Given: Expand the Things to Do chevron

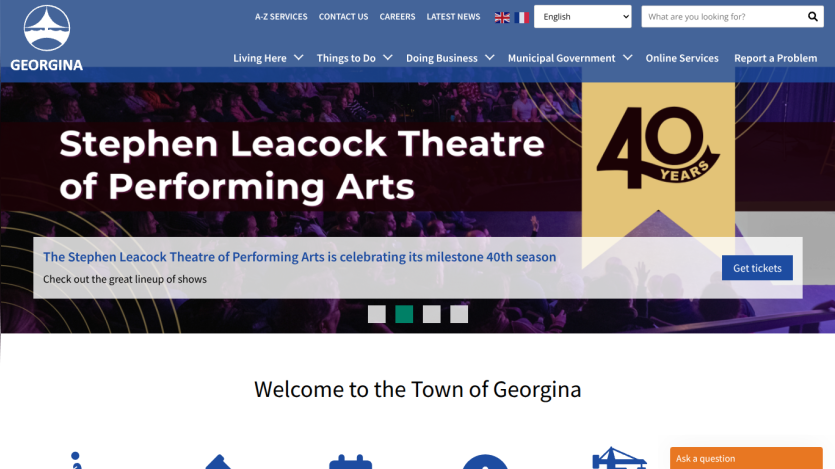Looking at the screenshot, I should (x=388, y=57).
